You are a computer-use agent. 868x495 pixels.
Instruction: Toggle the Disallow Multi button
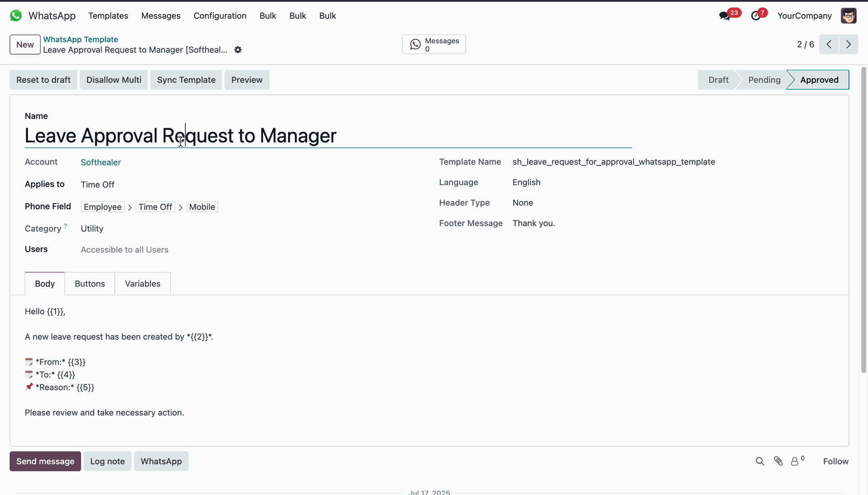coord(113,80)
